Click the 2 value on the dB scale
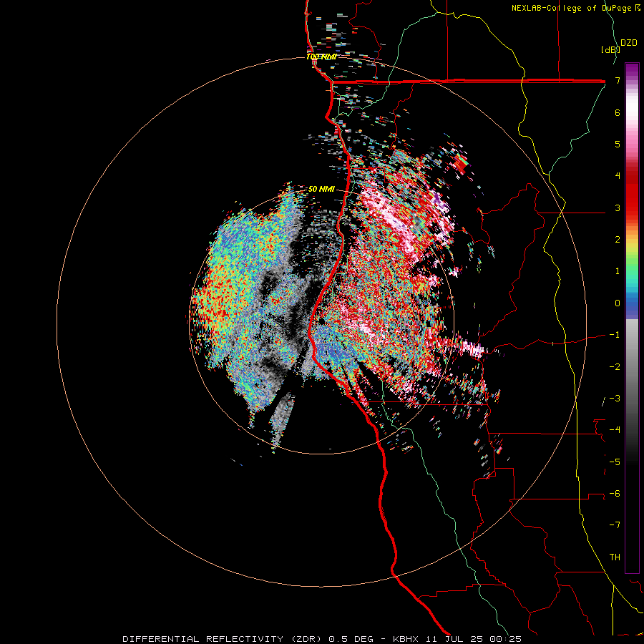 pos(618,240)
